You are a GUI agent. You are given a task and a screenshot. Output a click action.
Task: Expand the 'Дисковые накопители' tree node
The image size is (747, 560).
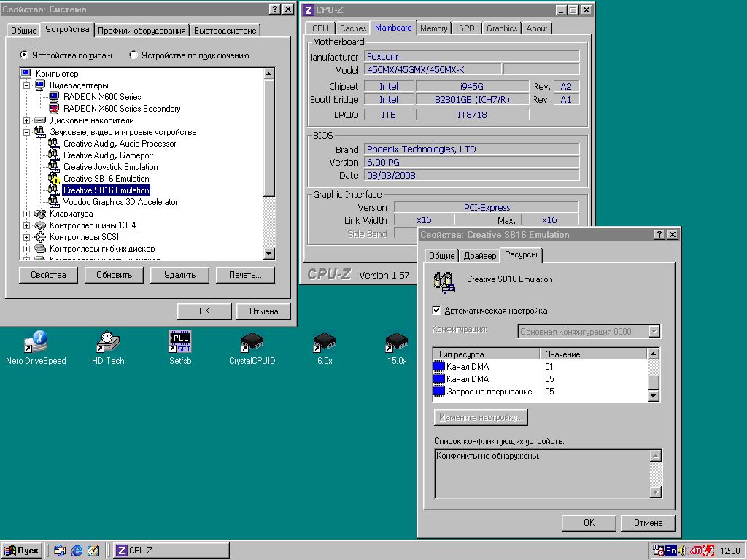point(27,120)
